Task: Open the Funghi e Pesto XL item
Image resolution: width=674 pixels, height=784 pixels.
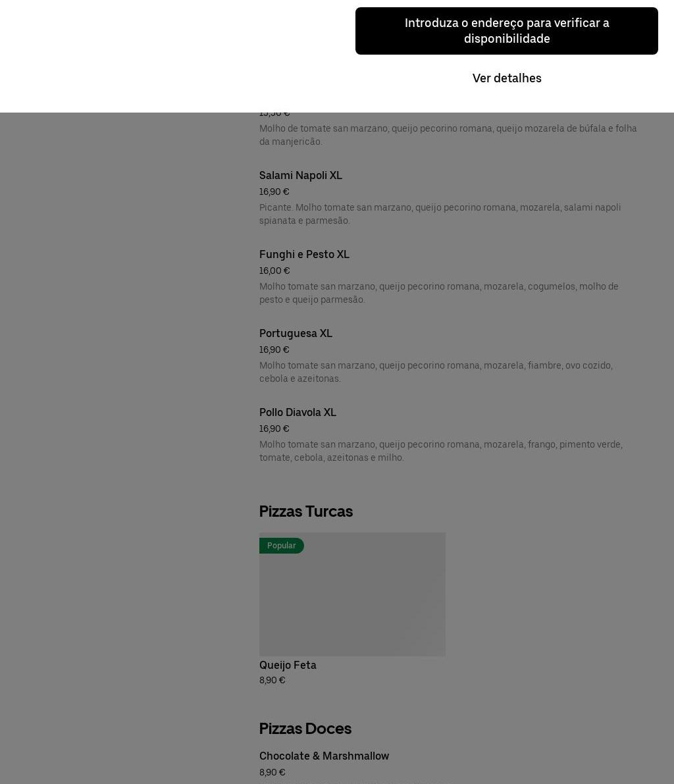Action: pos(304,255)
